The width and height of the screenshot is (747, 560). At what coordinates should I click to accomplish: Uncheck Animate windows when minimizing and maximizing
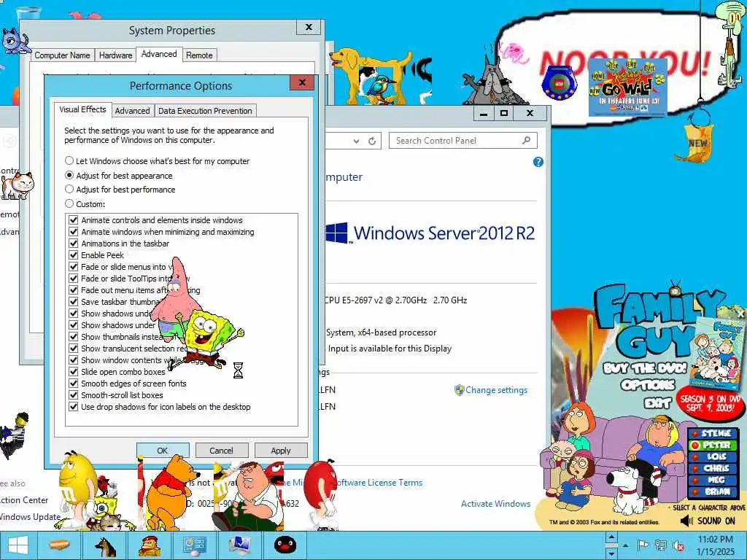(74, 232)
